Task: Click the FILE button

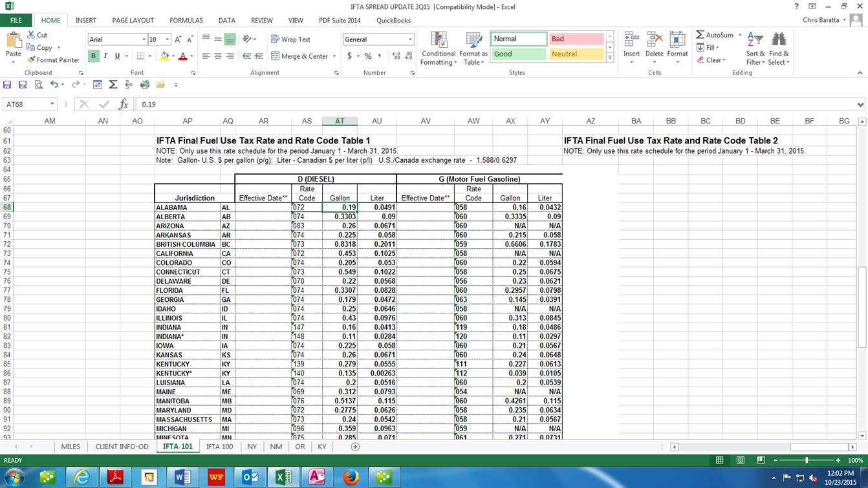Action: click(x=16, y=21)
